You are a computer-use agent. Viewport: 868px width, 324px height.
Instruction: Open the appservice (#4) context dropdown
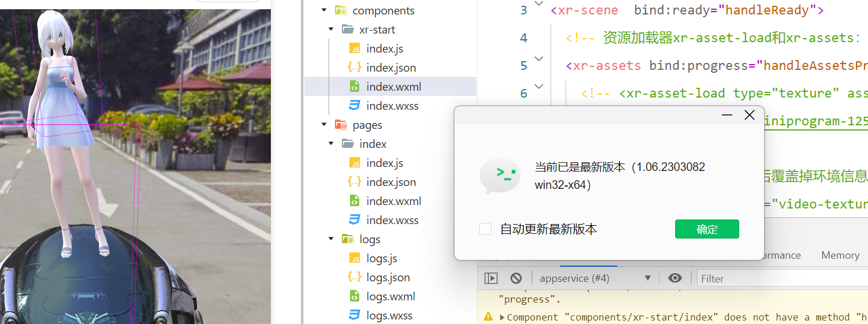point(595,278)
